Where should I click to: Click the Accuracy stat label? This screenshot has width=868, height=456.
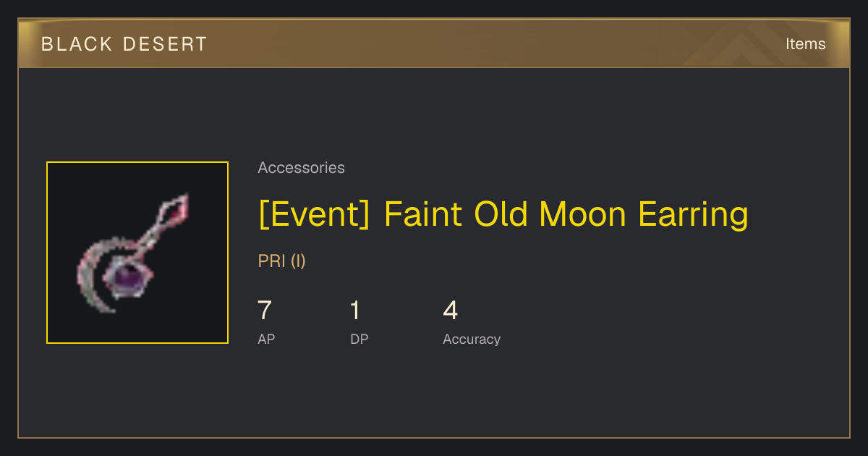point(472,339)
